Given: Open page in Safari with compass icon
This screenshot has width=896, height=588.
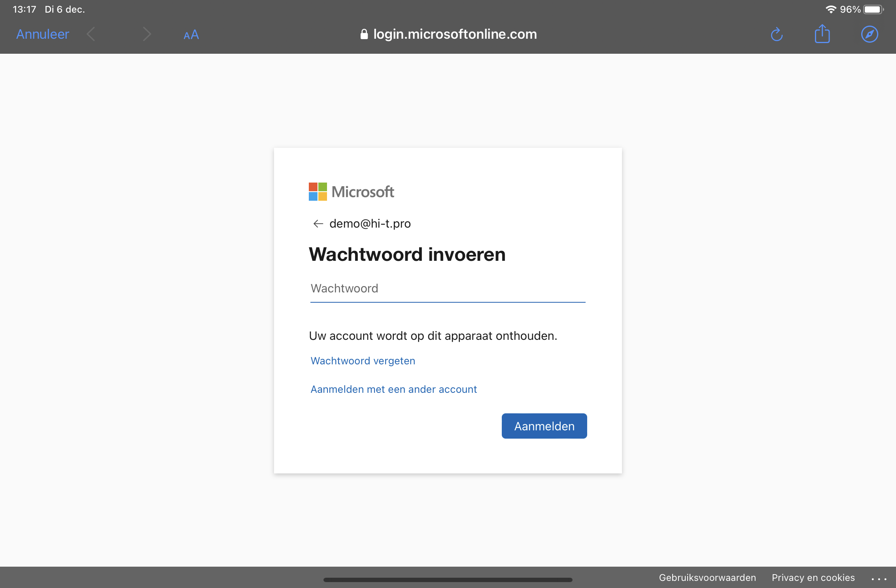Looking at the screenshot, I should pos(870,34).
